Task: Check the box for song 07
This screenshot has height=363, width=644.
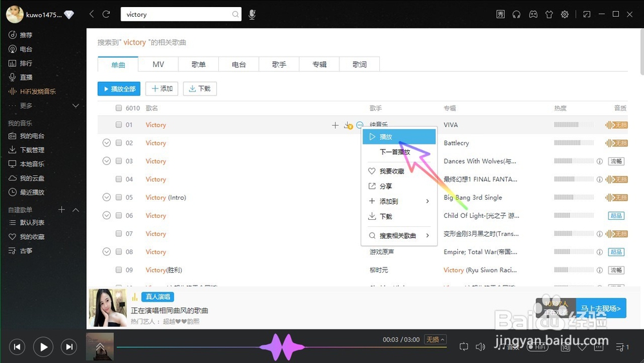Action: tap(118, 233)
